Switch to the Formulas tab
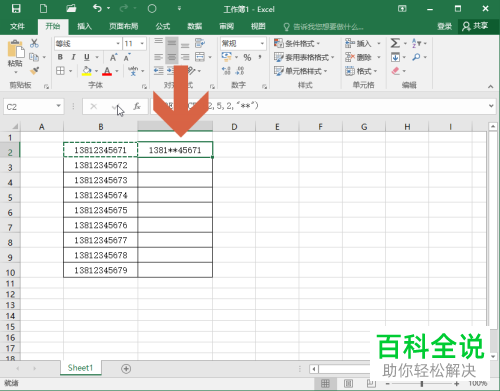Screen dimensions: 500x391 click(x=163, y=26)
